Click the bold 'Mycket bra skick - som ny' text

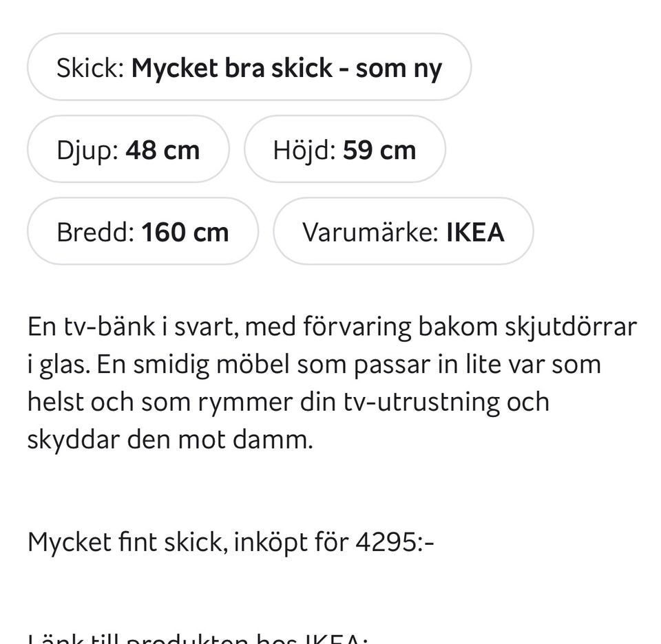tap(286, 69)
